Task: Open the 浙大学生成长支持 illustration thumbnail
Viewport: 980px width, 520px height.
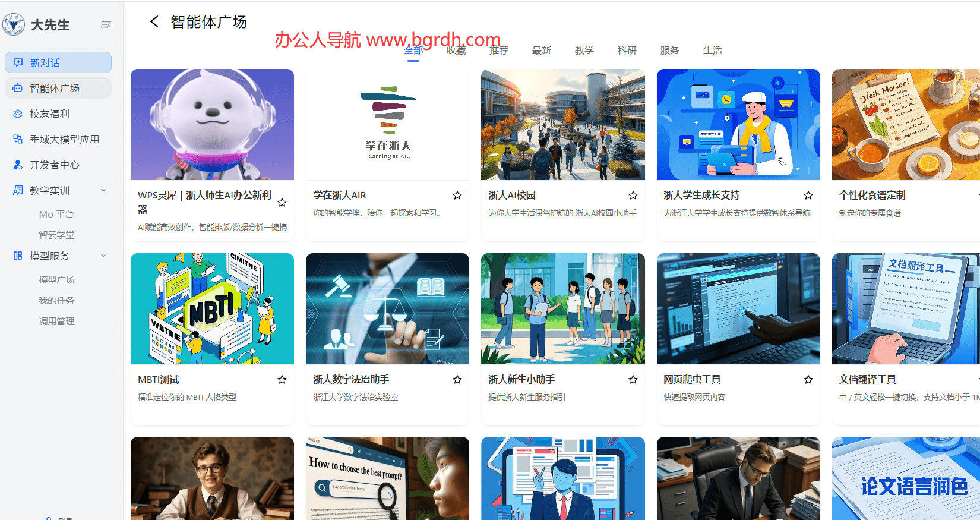Action: point(738,124)
